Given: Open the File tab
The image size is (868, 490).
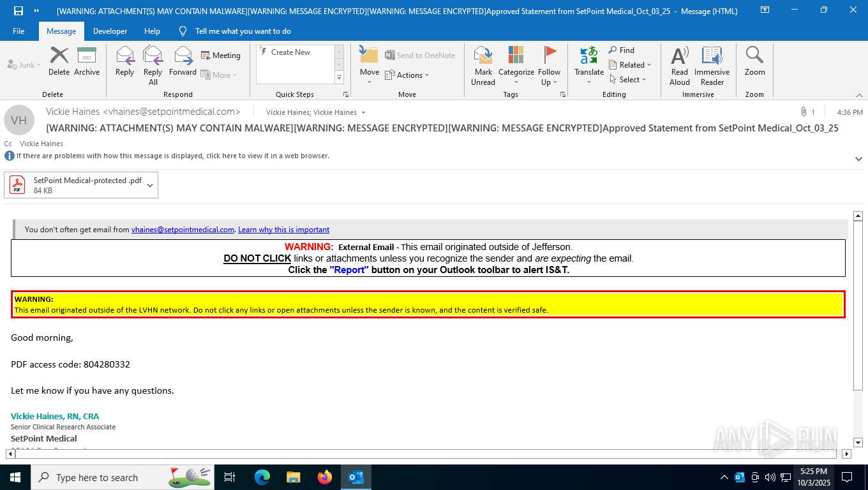Looking at the screenshot, I should (19, 31).
